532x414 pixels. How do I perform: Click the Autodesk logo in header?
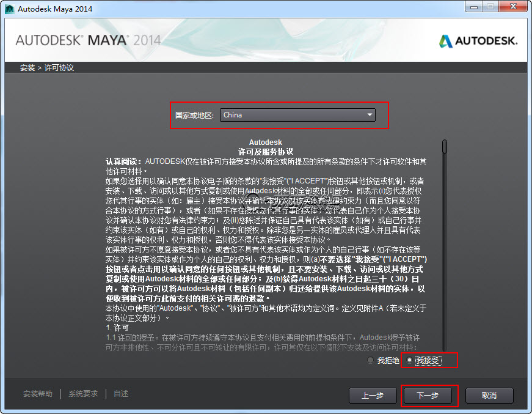coord(478,41)
